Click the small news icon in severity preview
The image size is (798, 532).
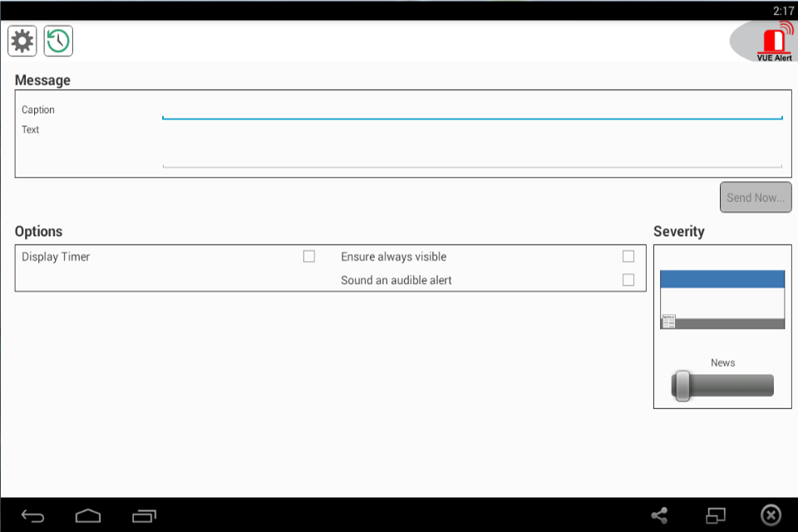(x=668, y=321)
